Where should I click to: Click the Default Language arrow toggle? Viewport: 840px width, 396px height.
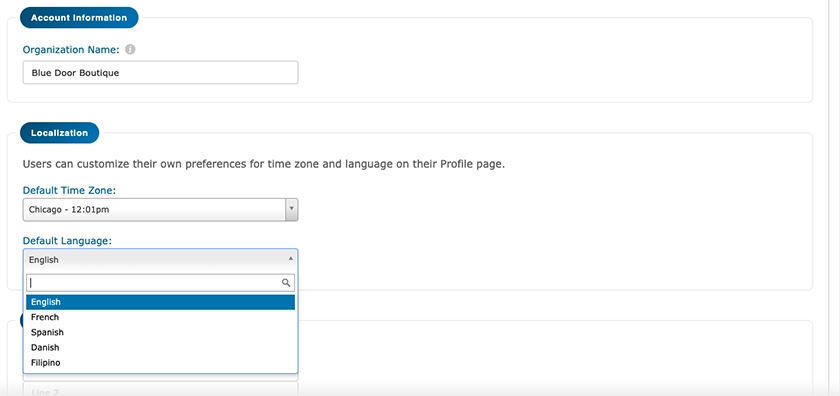pyautogui.click(x=291, y=259)
